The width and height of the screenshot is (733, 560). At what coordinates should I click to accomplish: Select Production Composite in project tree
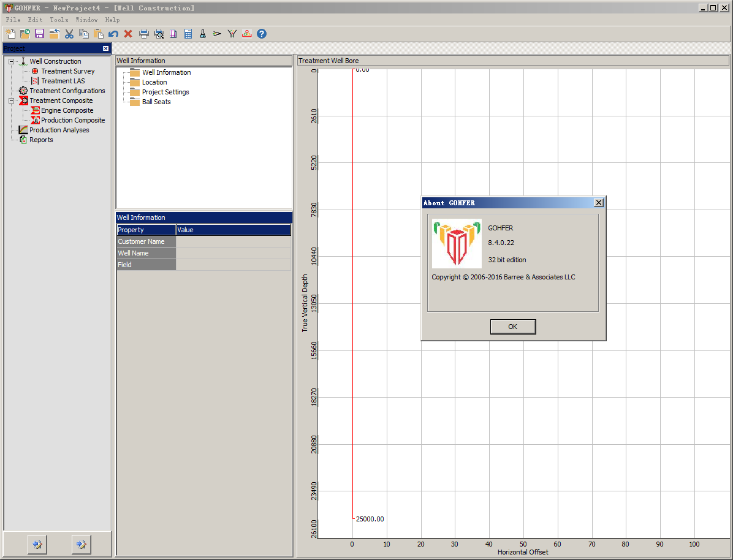[73, 120]
